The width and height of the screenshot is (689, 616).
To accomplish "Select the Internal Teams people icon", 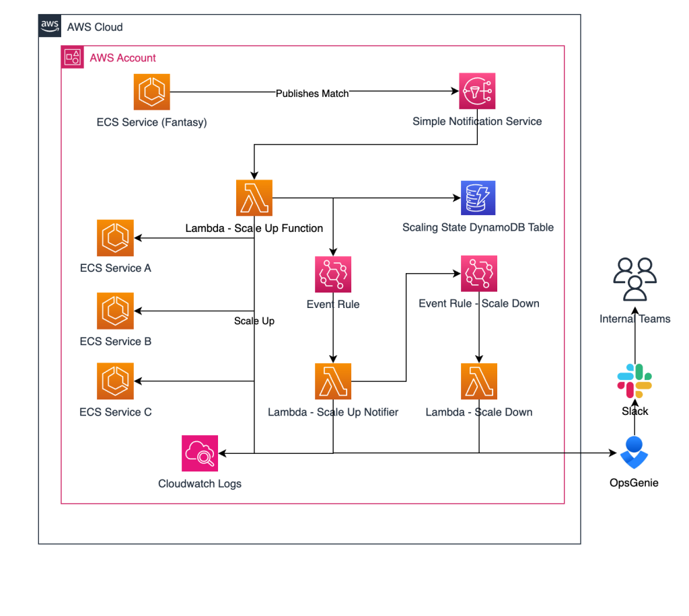I will point(634,279).
